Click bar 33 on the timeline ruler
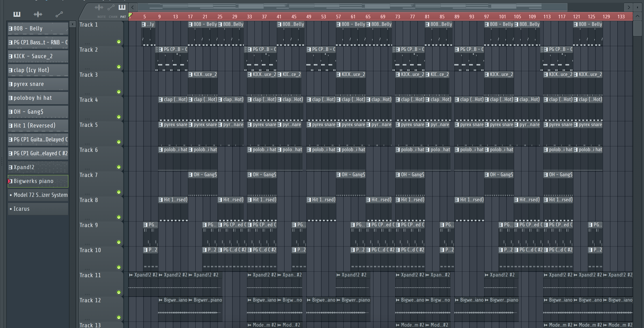644x328 pixels. pos(249,17)
